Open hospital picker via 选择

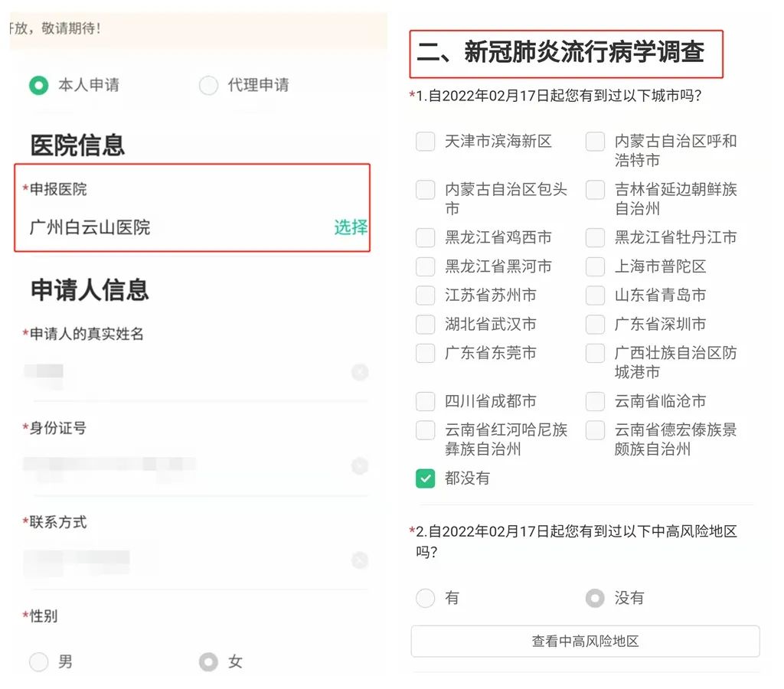[x=351, y=227]
